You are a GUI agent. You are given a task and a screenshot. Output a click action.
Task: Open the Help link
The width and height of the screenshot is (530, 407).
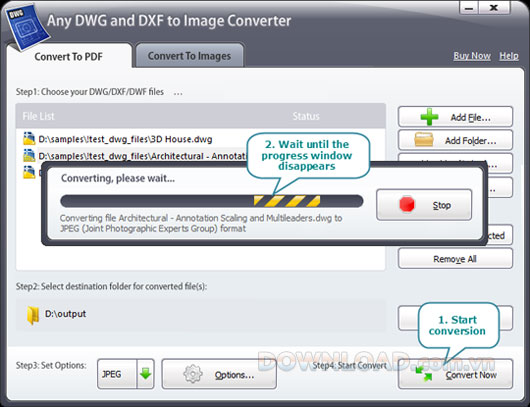[509, 56]
